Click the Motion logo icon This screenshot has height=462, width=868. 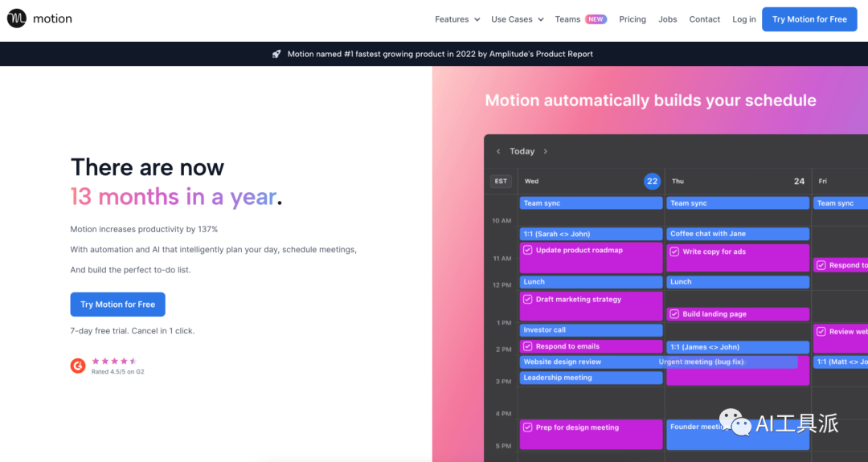coord(17,18)
